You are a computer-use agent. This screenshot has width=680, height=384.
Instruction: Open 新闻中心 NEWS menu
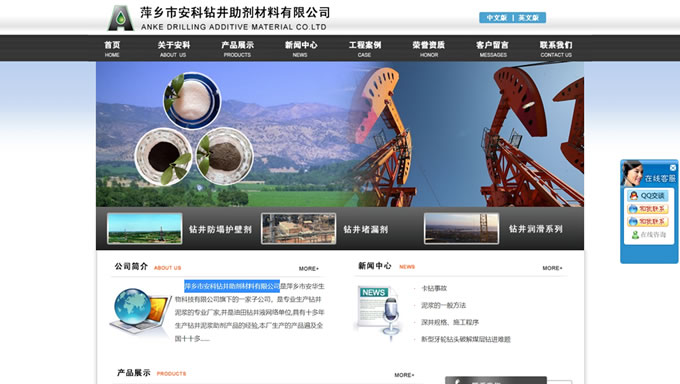(301, 49)
